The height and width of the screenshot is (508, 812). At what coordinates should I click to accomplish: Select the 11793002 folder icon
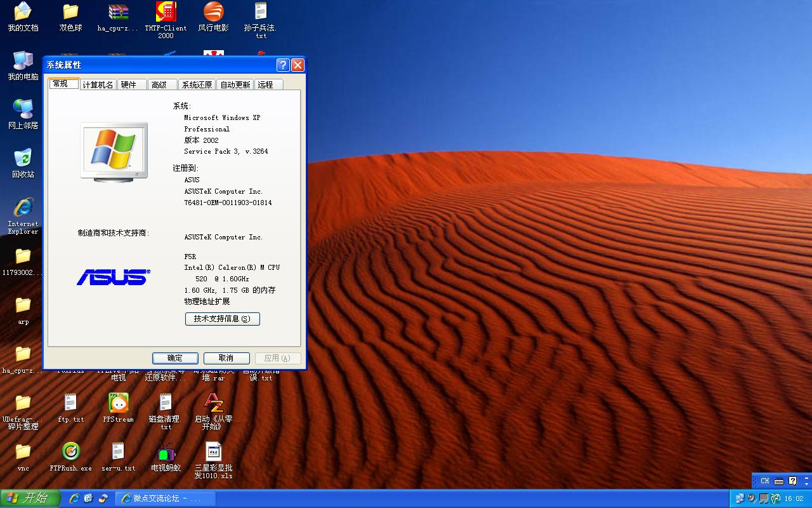pos(23,261)
